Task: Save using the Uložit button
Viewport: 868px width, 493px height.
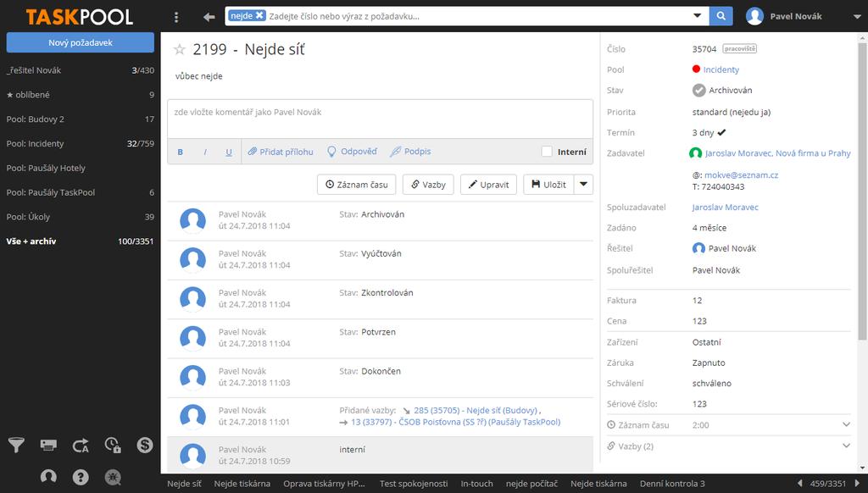Action: (548, 185)
